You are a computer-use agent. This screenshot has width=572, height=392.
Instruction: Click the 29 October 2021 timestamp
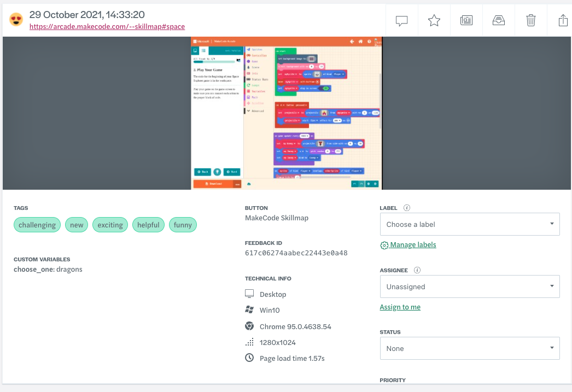pos(87,15)
